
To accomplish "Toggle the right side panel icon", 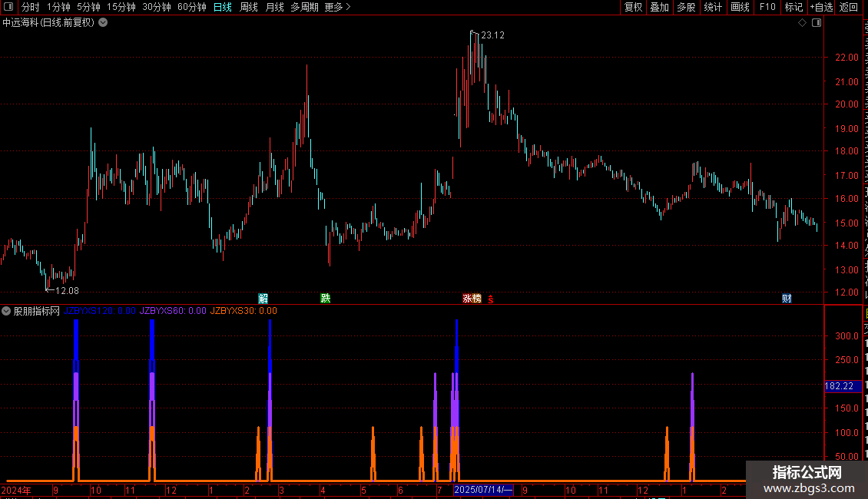I will 816,23.
